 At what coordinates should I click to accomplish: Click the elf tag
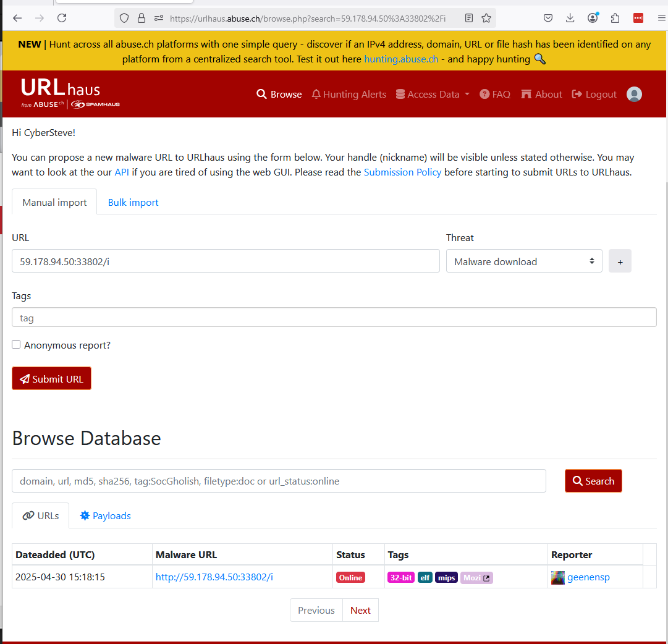tap(425, 577)
